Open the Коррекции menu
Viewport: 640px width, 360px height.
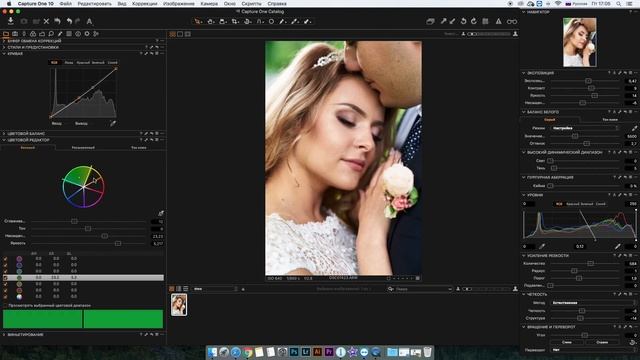pos(144,3)
